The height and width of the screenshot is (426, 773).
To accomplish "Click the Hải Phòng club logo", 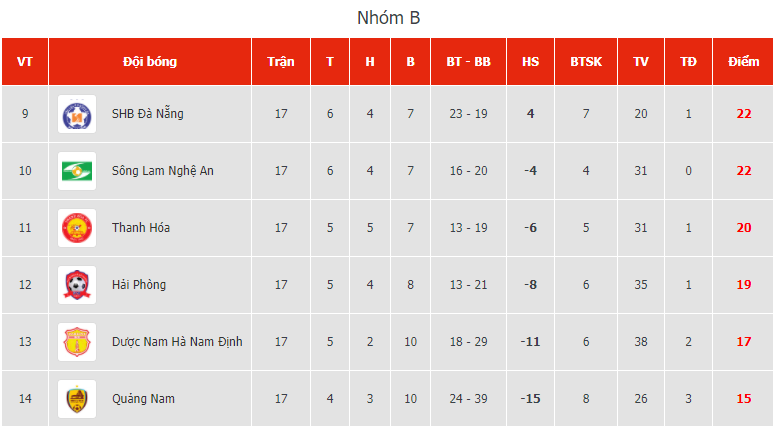I will [x=77, y=285].
